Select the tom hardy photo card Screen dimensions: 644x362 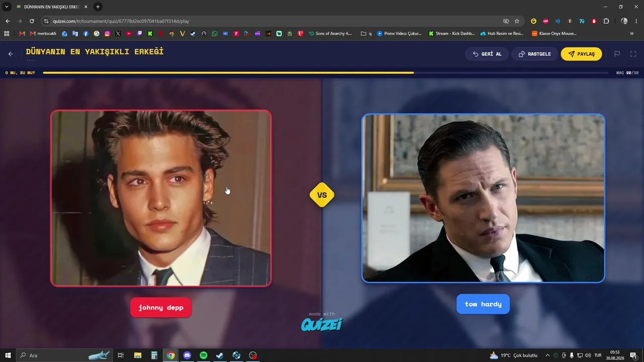click(483, 198)
